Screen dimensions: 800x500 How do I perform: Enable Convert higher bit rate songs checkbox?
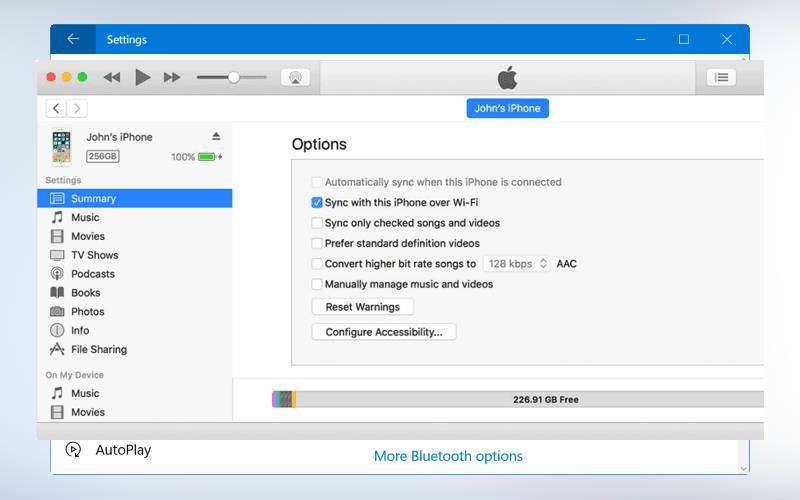click(317, 264)
